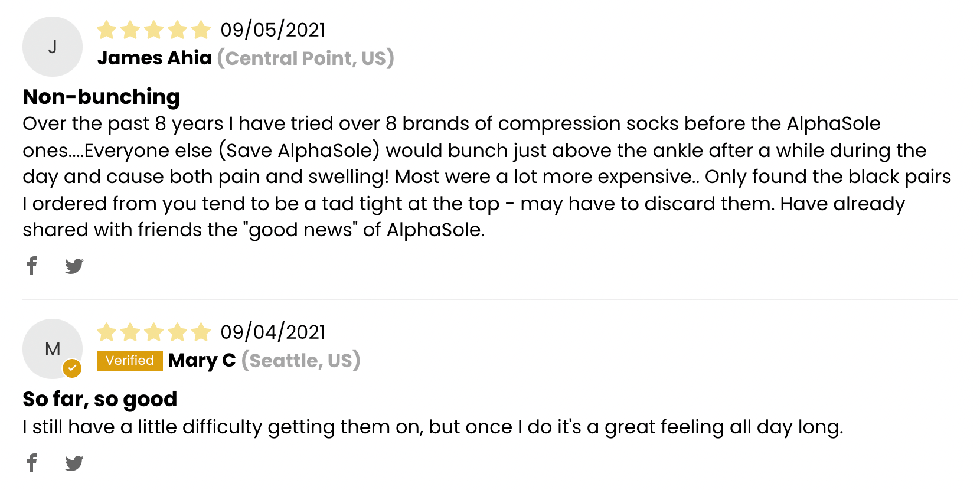Click the Seattle, US location text
This screenshot has width=980, height=490.
(x=301, y=360)
